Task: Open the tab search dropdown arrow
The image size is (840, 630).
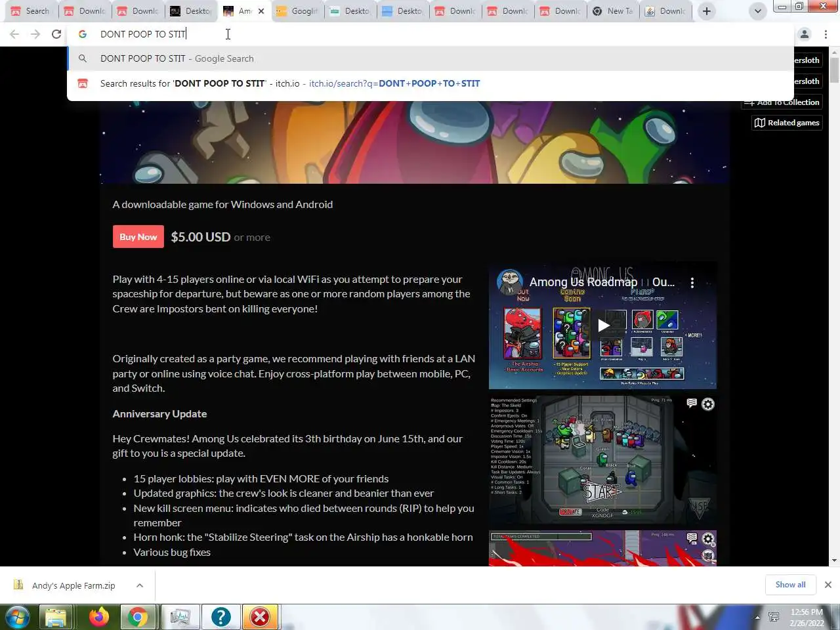Action: [x=758, y=11]
